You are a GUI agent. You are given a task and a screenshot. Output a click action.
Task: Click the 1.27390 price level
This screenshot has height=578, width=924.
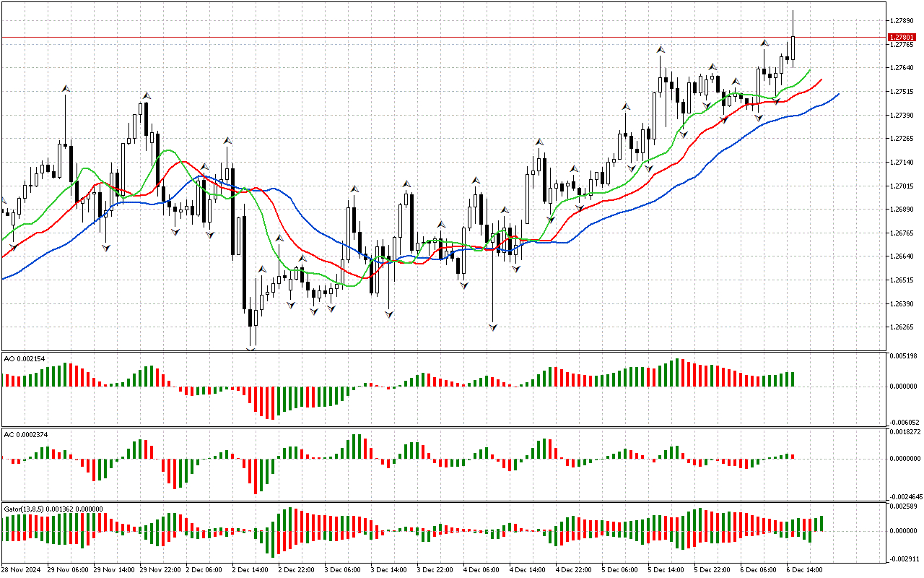coord(902,116)
